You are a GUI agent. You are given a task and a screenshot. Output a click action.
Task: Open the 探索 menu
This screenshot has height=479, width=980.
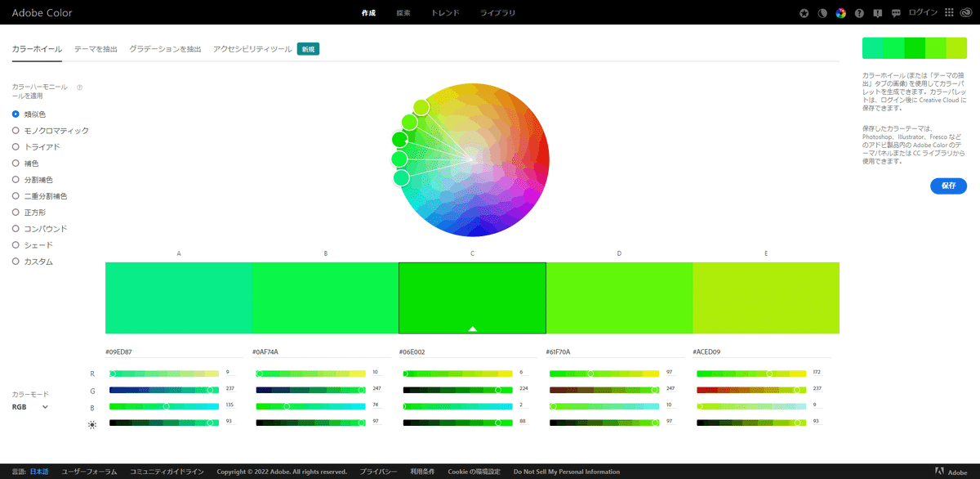pyautogui.click(x=403, y=13)
